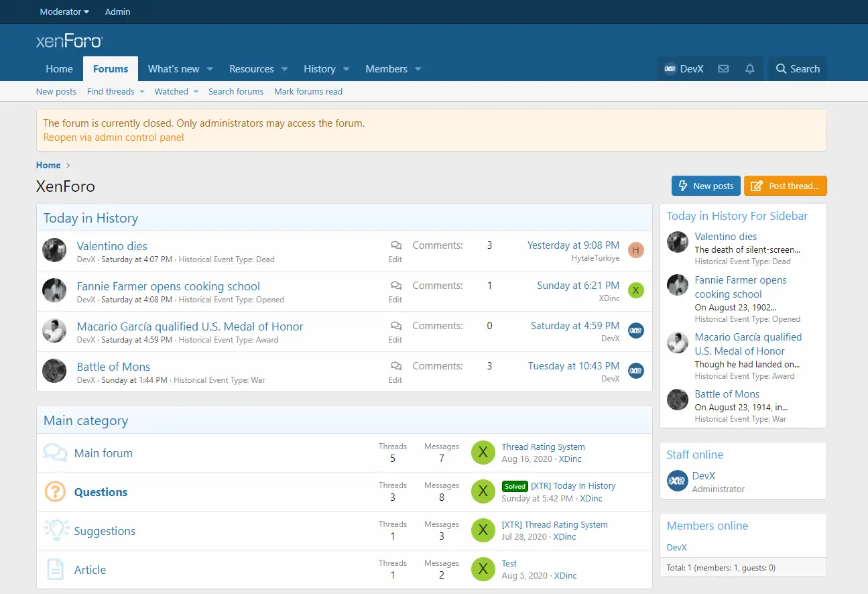The image size is (868, 594).
Task: Click the xenForo logo
Action: pos(69,42)
